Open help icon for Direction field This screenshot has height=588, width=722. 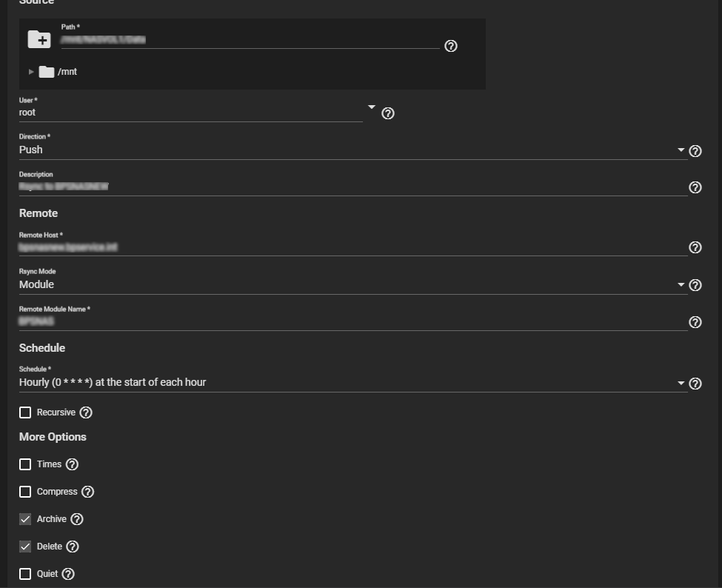695,151
